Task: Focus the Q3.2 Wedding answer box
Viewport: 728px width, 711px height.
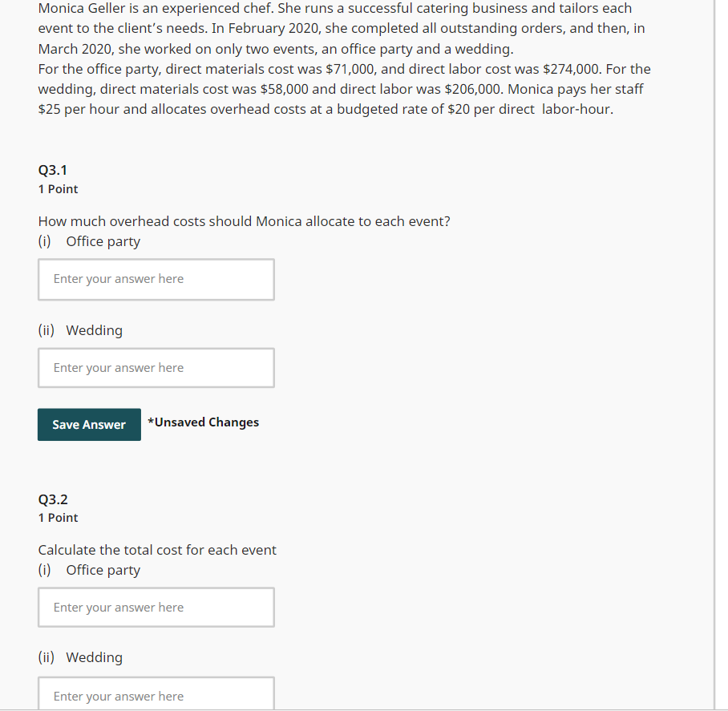Action: (156, 693)
